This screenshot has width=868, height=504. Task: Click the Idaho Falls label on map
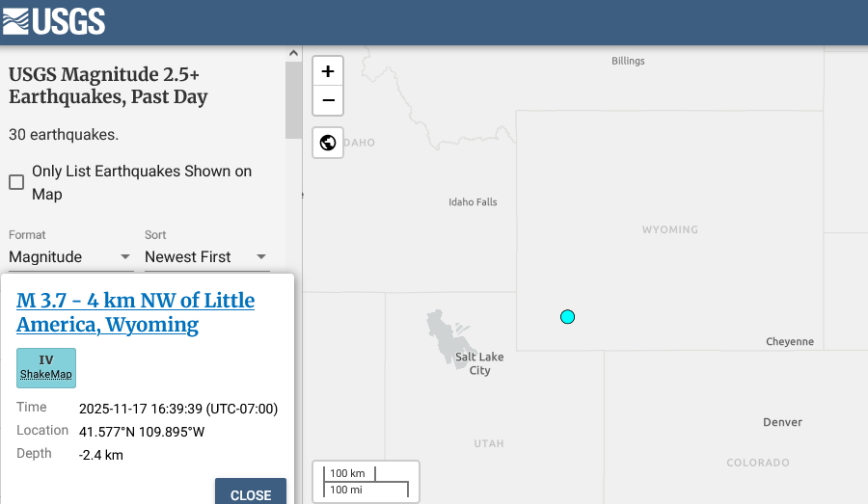pos(473,202)
